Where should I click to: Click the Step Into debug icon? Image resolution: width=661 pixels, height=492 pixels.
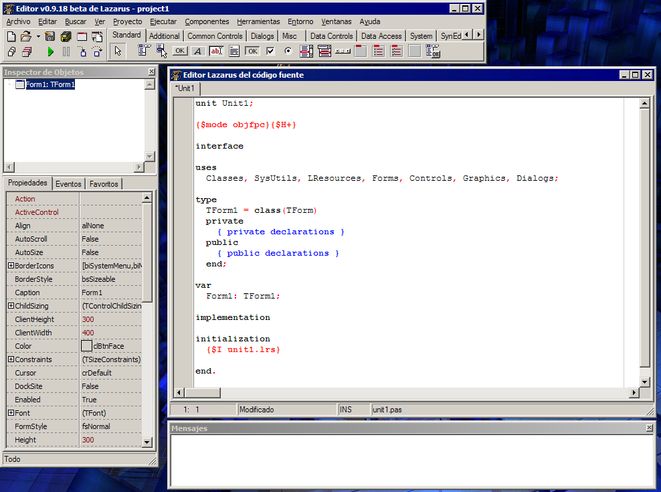83,52
